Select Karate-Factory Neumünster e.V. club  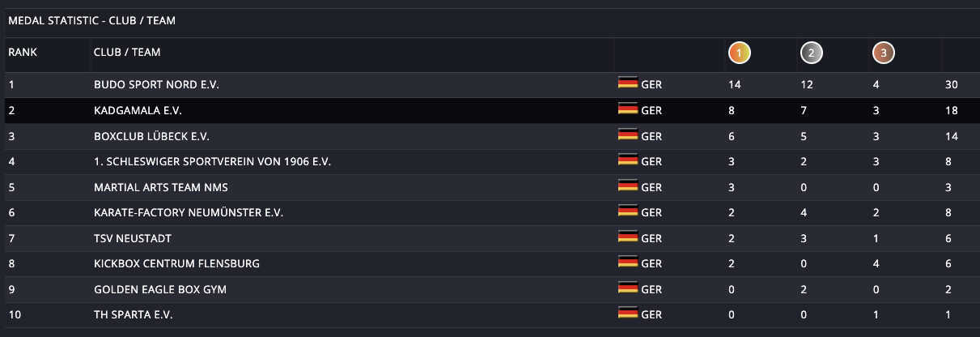(189, 212)
